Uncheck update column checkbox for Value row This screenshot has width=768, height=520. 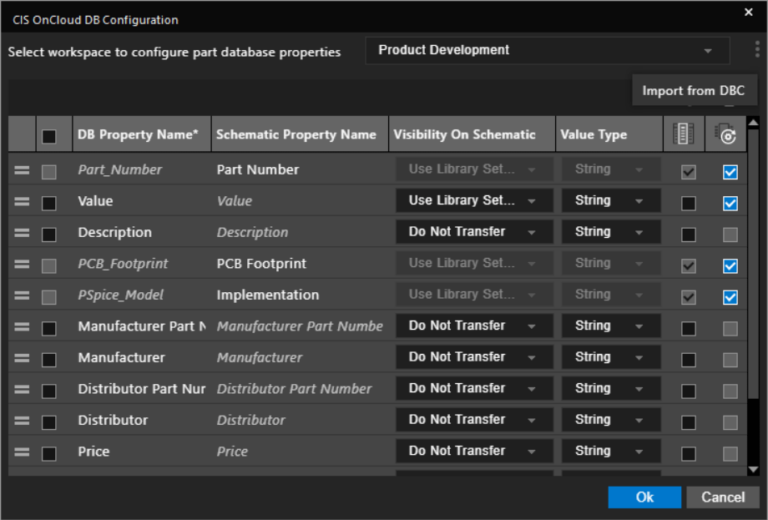pos(730,203)
